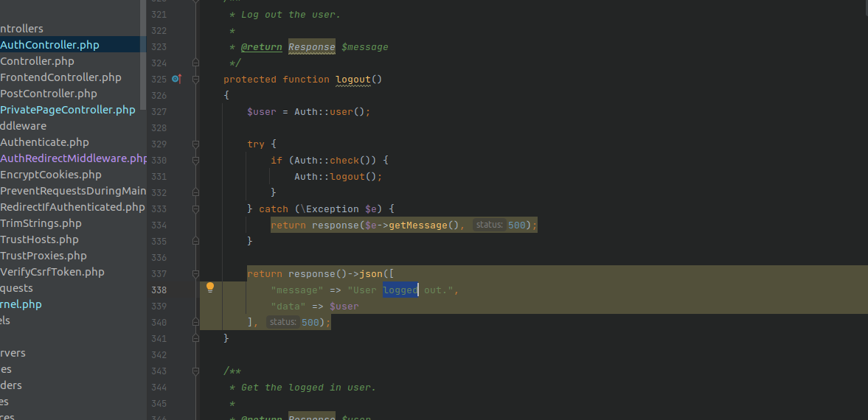The width and height of the screenshot is (868, 420).
Task: Click the fold end marker on line 332
Action: (195, 192)
